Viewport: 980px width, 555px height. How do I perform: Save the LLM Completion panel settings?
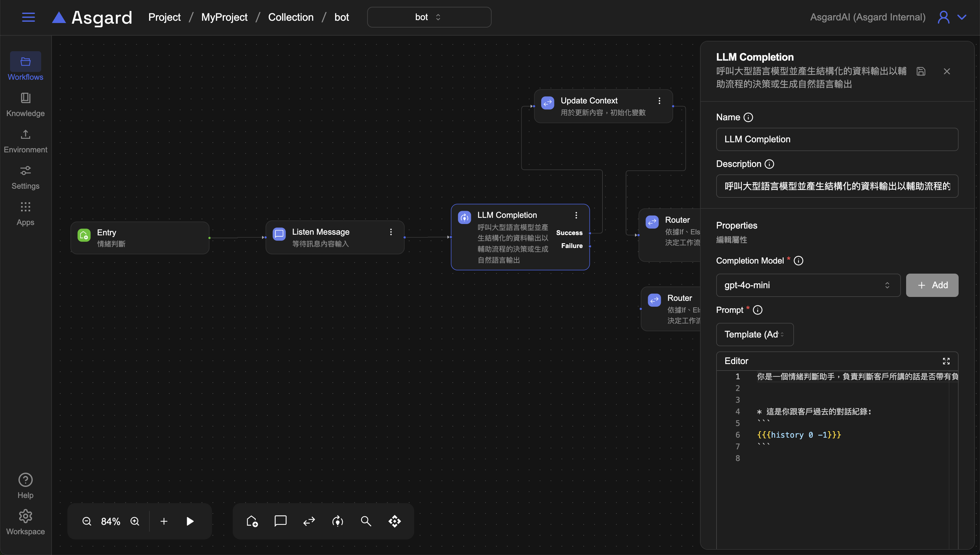(x=921, y=71)
